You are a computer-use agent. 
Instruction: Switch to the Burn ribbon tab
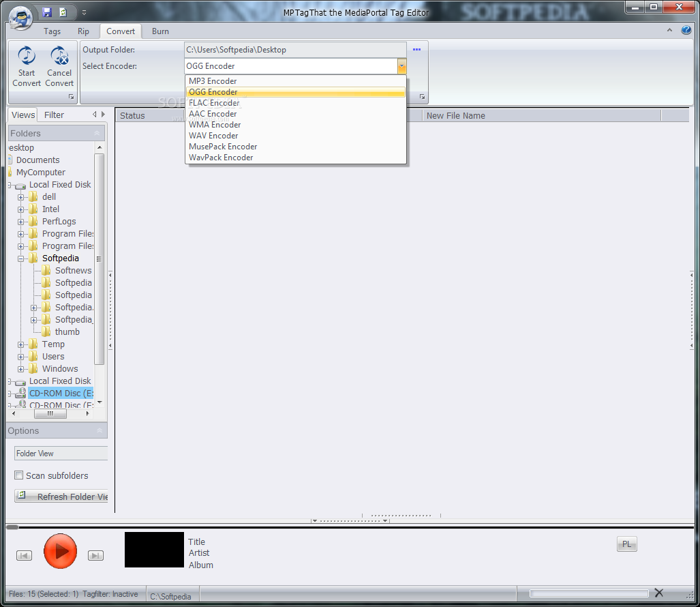click(160, 31)
